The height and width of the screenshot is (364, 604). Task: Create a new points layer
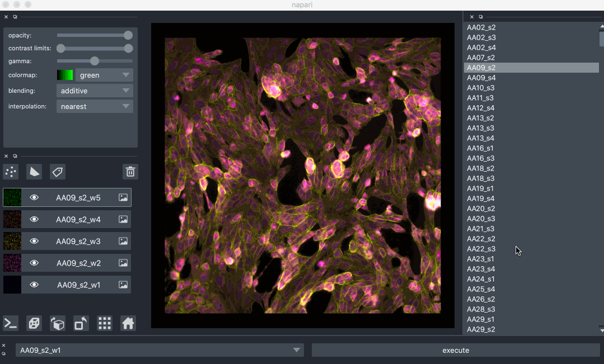[11, 172]
